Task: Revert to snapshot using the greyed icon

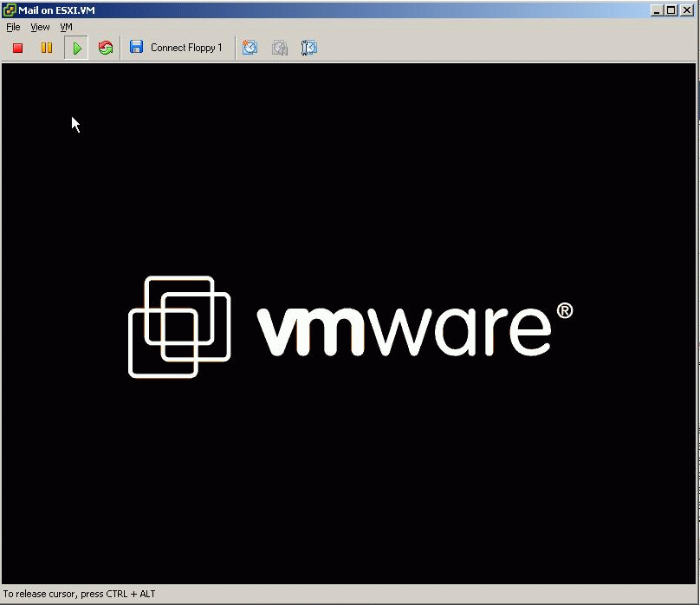Action: click(x=280, y=48)
